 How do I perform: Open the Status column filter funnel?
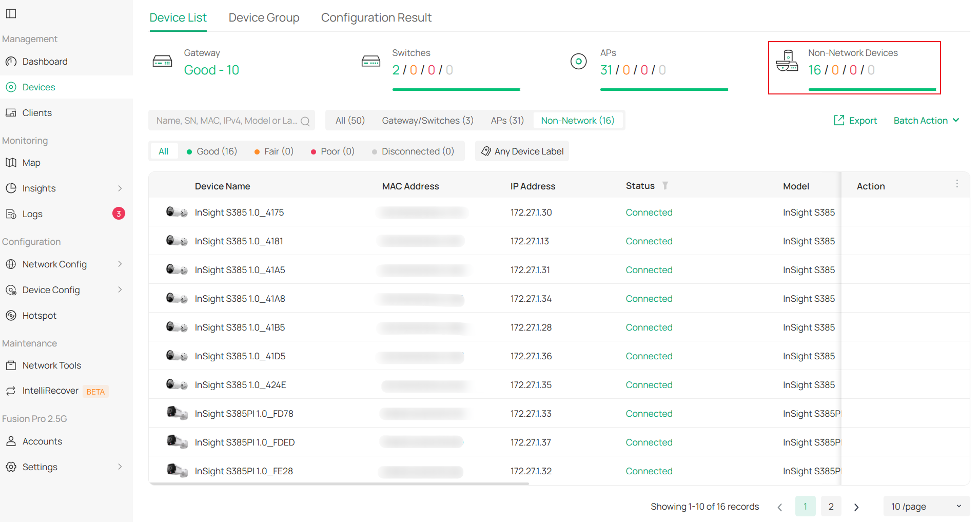(665, 186)
